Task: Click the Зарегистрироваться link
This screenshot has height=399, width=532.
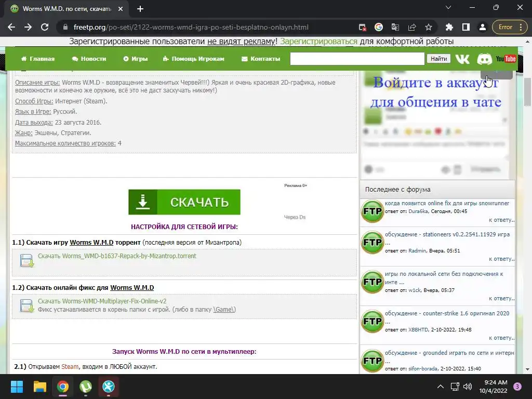Action: [x=318, y=42]
